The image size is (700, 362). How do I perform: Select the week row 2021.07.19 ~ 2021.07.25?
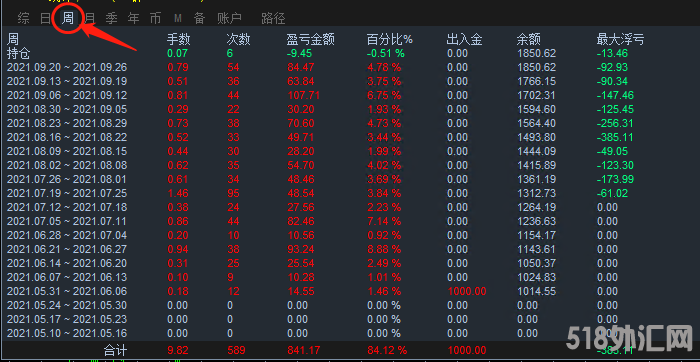67,193
